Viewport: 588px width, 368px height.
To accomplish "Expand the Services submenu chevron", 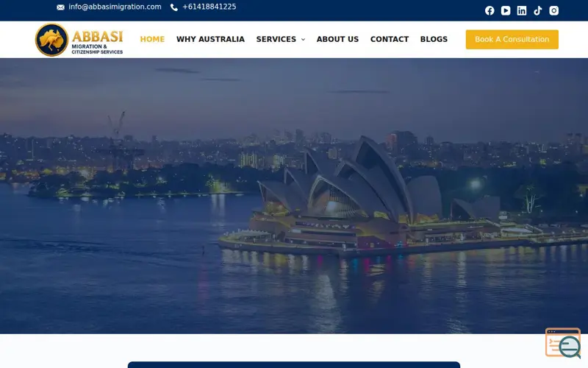I will tap(303, 40).
